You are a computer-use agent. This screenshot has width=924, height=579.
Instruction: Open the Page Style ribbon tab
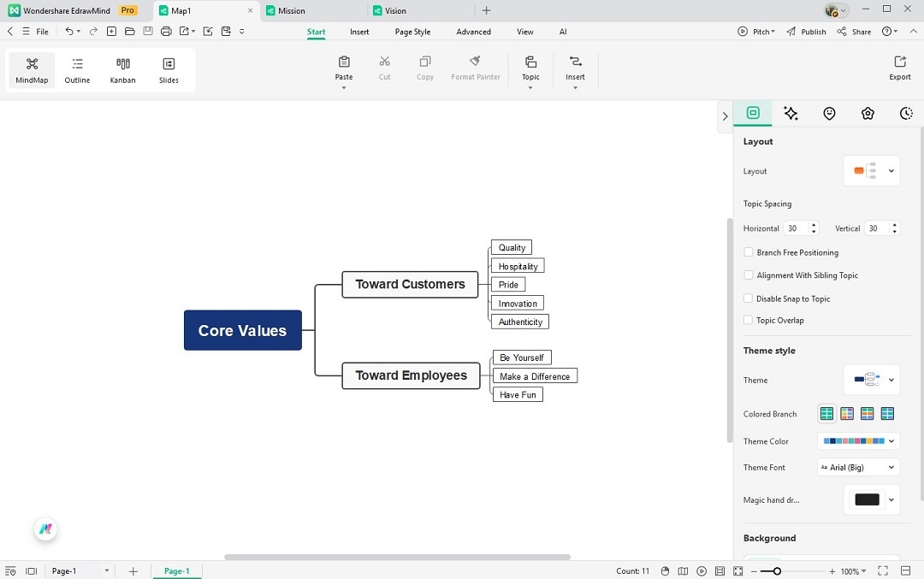click(x=412, y=32)
